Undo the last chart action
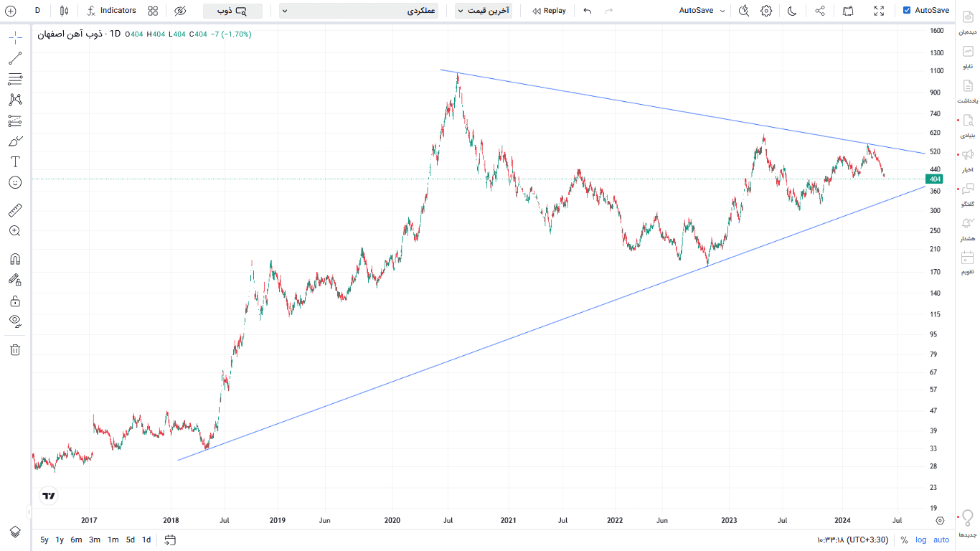This screenshot has height=551, width=980. click(x=588, y=11)
